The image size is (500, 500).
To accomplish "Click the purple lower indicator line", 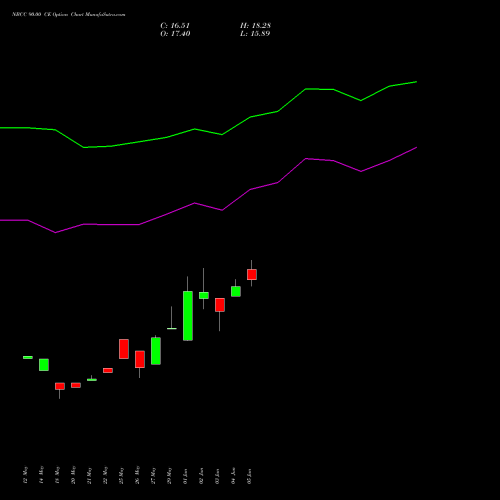I will tap(208, 206).
